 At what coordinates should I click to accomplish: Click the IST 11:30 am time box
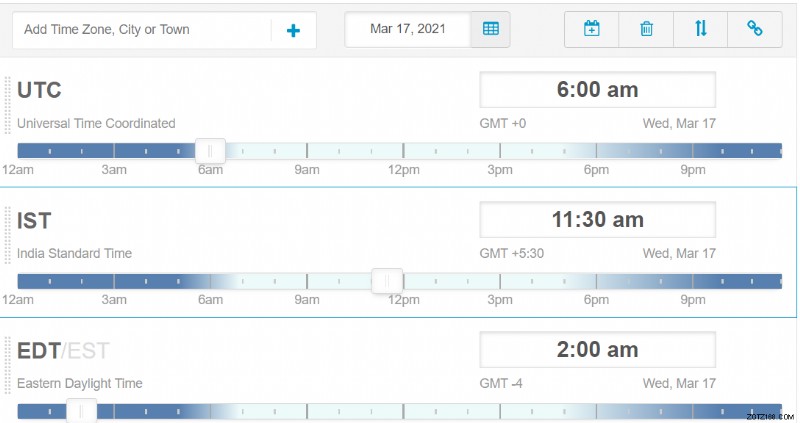(x=597, y=220)
